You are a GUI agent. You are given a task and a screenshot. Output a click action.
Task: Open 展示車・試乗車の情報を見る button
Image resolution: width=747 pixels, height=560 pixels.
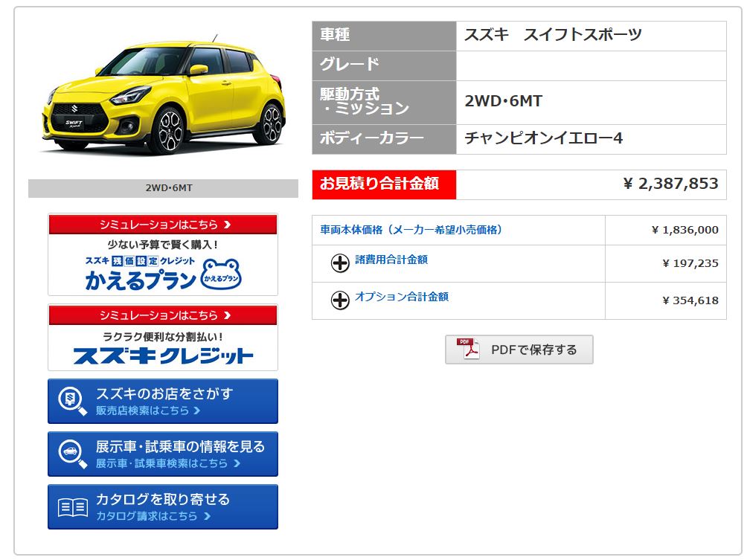click(x=163, y=454)
